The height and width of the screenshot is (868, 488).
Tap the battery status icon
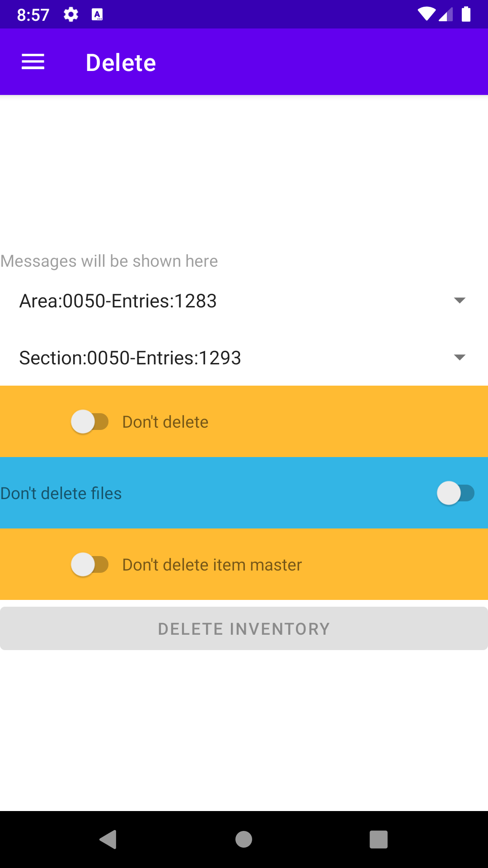pos(466,14)
